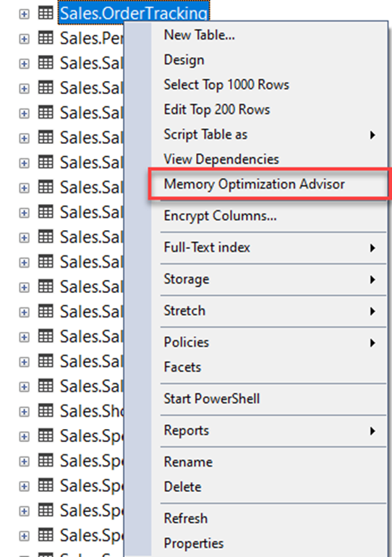Open the Script Table as submenu arrow
This screenshot has width=392, height=557.
(372, 135)
